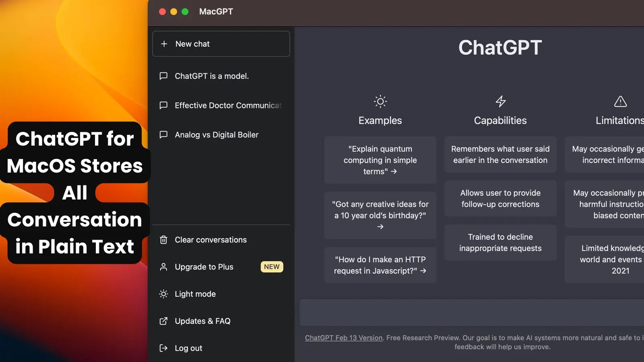
Task: Click the logout arrow icon
Action: [x=163, y=348]
